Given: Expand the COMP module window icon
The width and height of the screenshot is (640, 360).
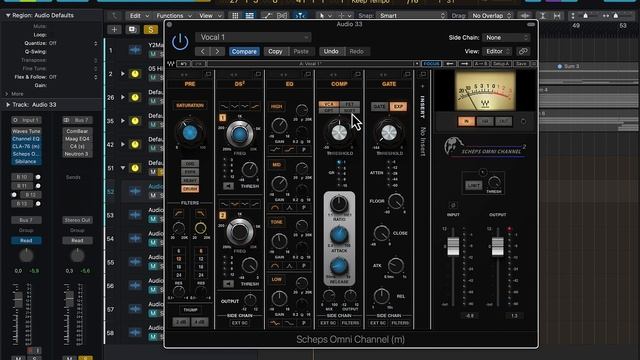Looking at the screenshot, I should point(358,74).
